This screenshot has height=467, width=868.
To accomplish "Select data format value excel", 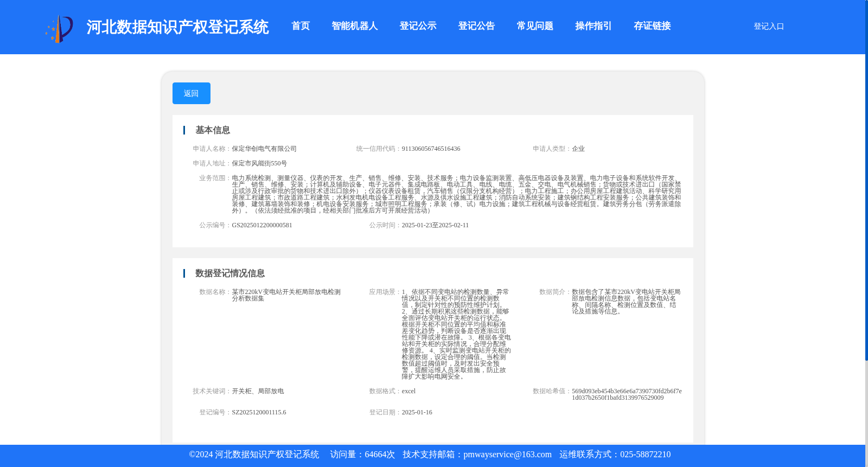I will tap(409, 391).
